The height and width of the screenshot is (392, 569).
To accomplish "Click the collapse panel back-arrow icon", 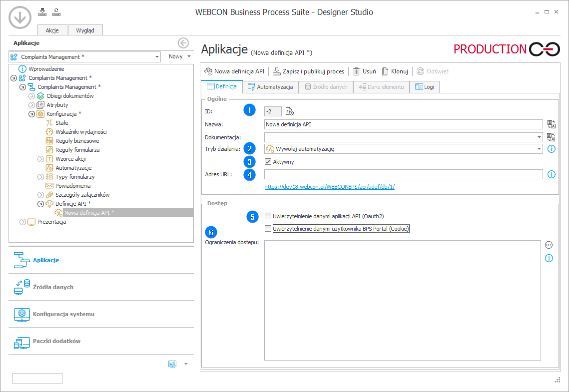I will click(183, 43).
